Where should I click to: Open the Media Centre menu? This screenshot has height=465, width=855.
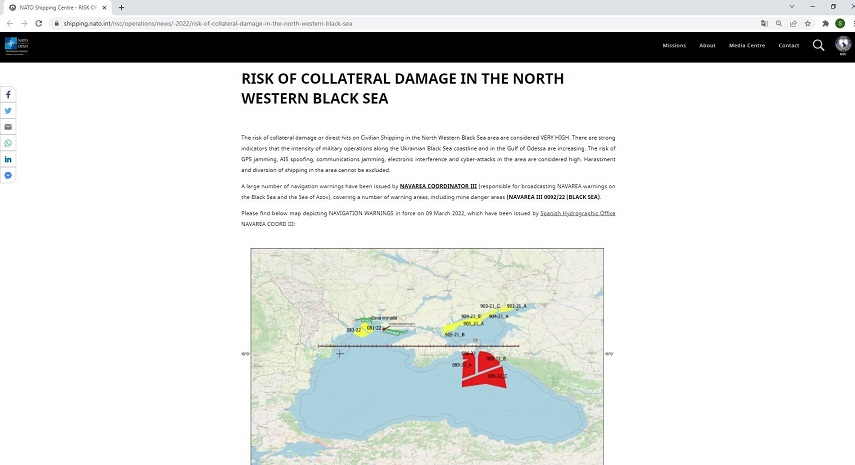click(746, 45)
